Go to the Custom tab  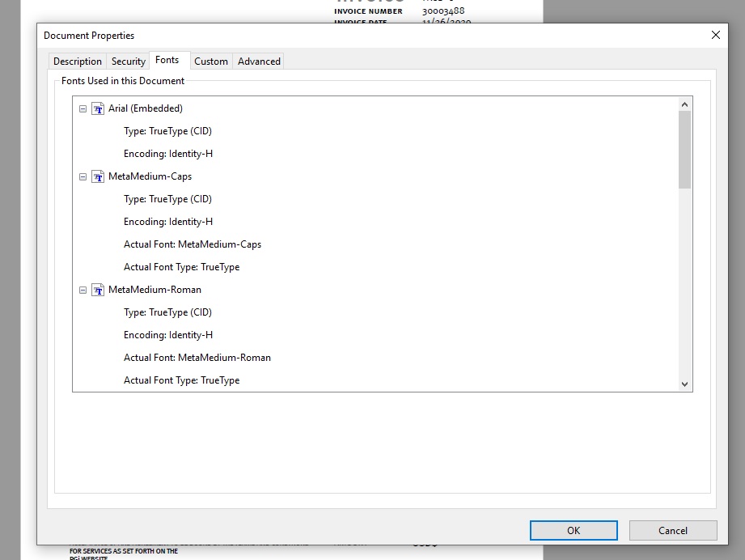(x=211, y=62)
